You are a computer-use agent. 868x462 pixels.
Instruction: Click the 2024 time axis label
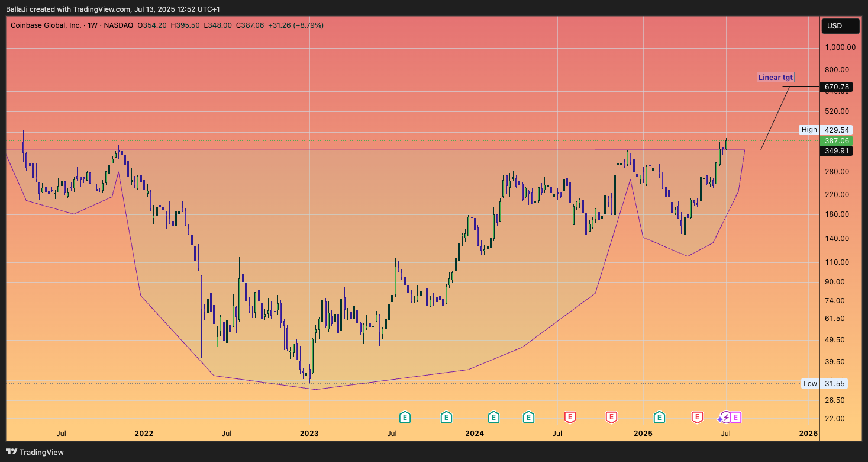point(475,434)
